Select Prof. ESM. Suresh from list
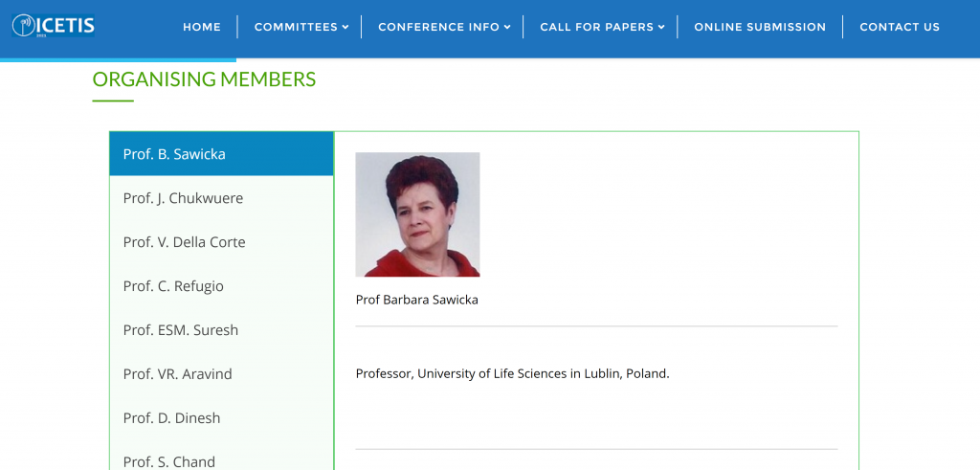Screen dimensions: 980x470 click(x=221, y=330)
